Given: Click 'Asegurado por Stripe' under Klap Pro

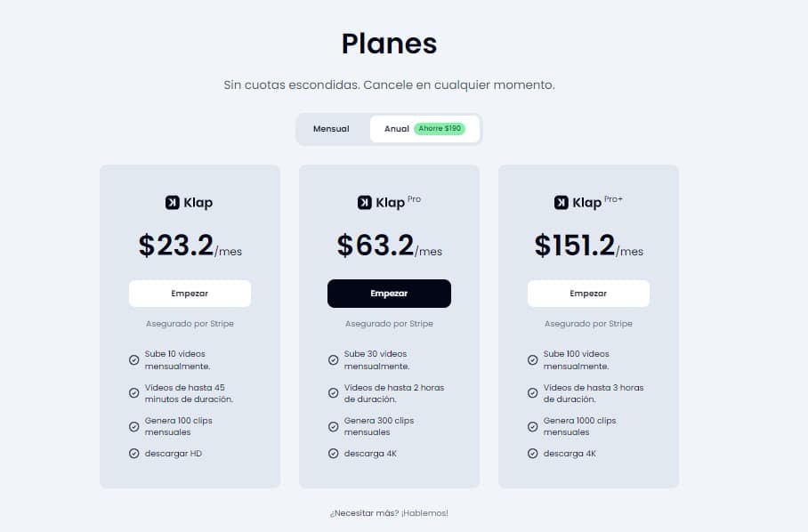Looking at the screenshot, I should 389,324.
